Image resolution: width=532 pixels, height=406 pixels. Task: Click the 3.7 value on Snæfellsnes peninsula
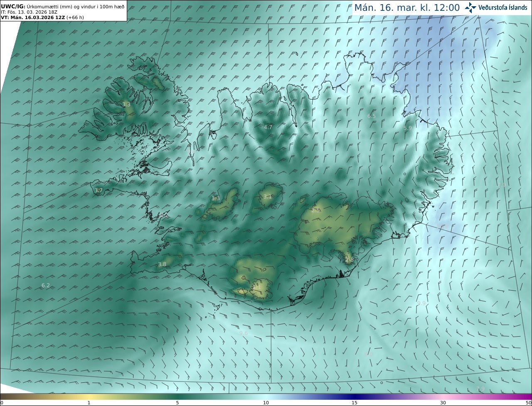coord(98,190)
